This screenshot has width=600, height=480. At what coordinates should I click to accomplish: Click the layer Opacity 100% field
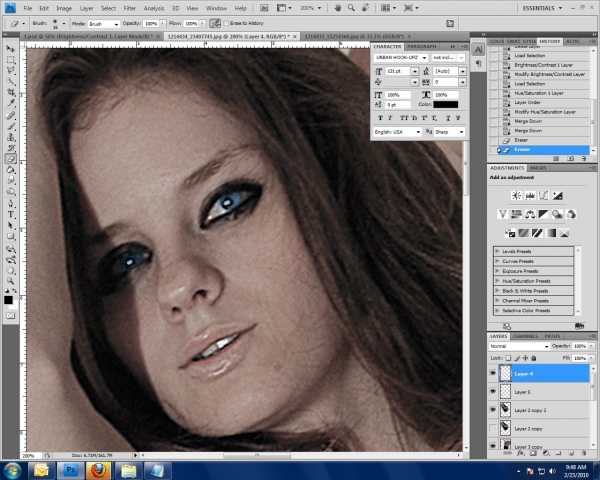(x=580, y=346)
